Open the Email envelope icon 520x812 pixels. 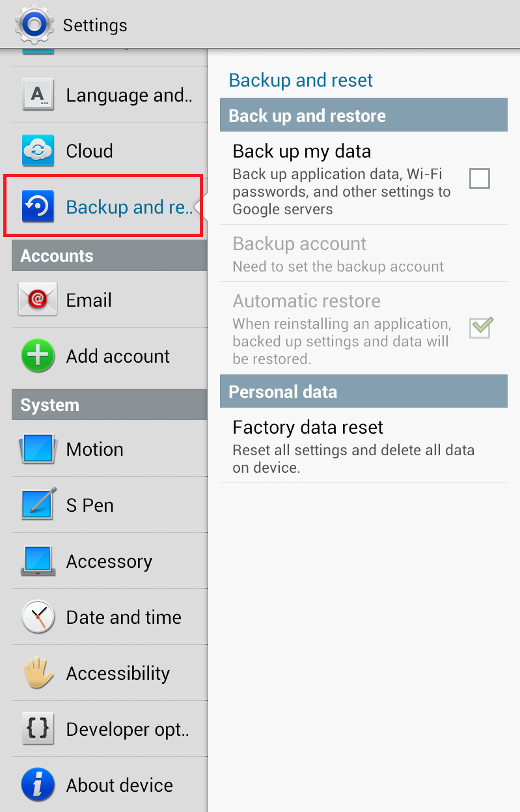38,300
